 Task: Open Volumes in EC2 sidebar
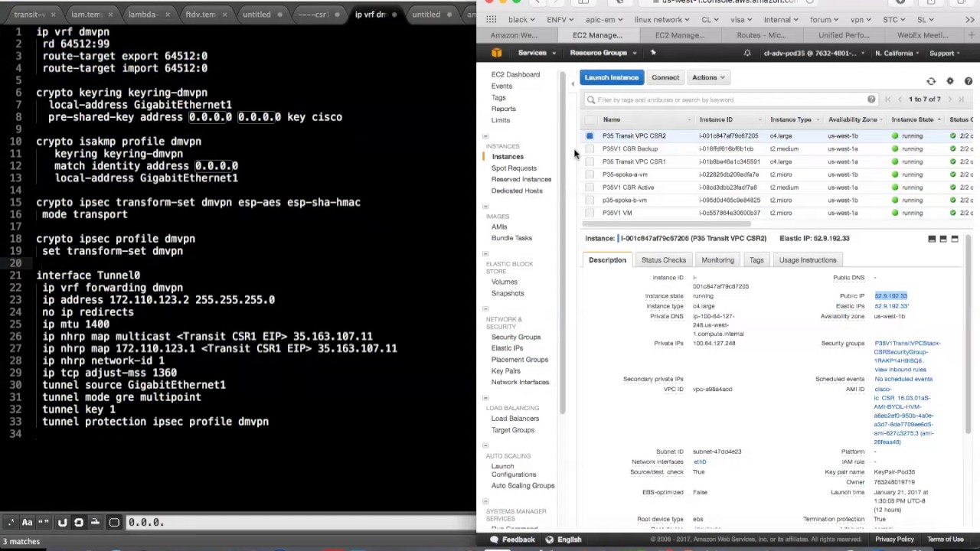tap(505, 282)
